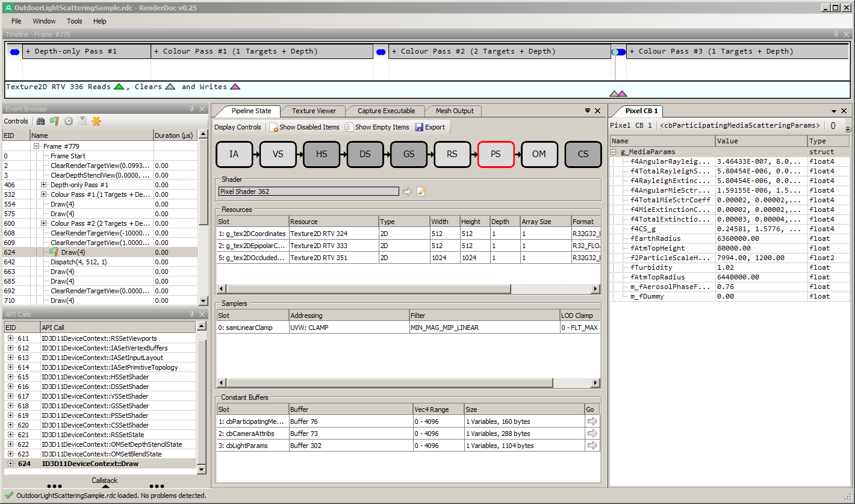Open the Help menu
855x504 pixels.
pyautogui.click(x=100, y=21)
